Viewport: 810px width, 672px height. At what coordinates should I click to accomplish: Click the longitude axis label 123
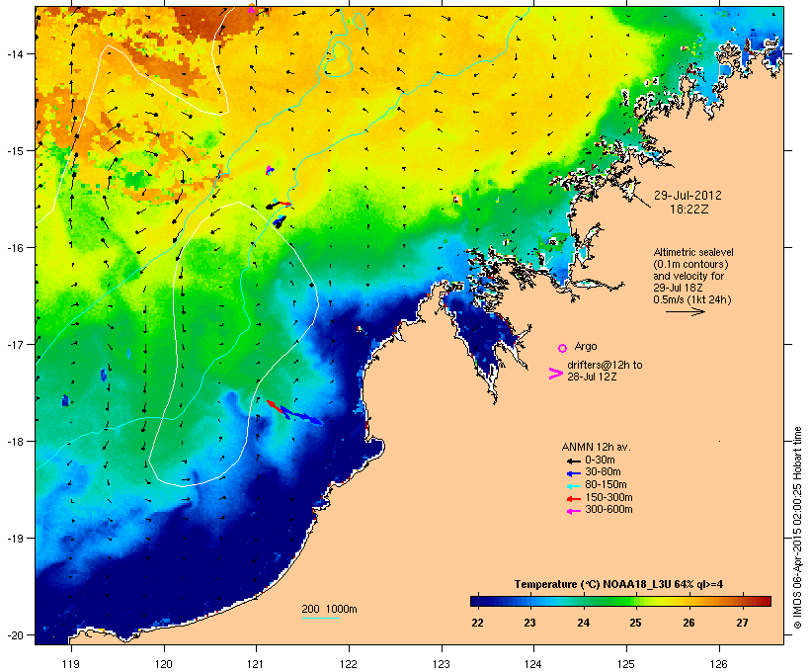click(x=442, y=664)
